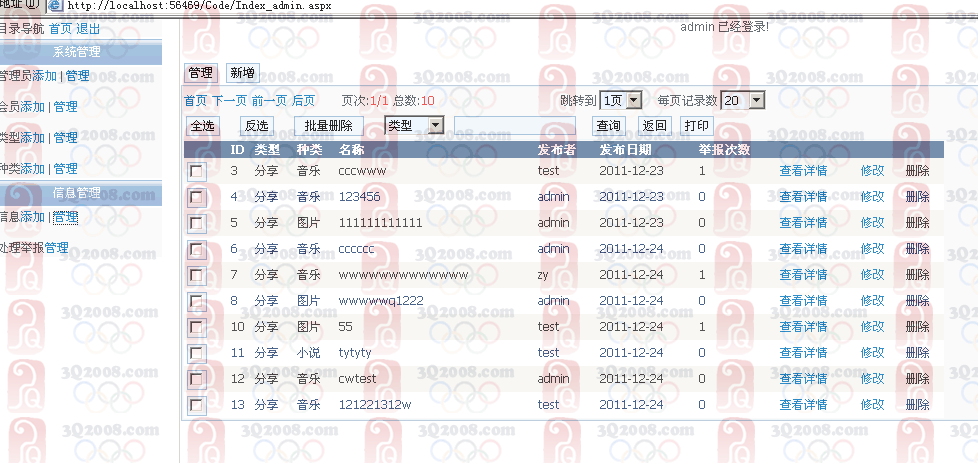Click 修改 for the 123456 row
Screen dimensions: 978x463
[x=873, y=197]
